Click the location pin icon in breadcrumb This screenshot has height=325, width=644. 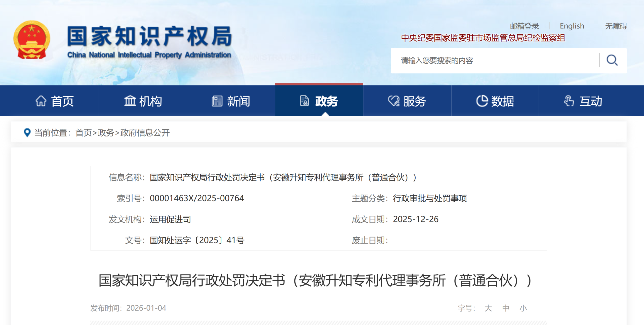point(27,133)
